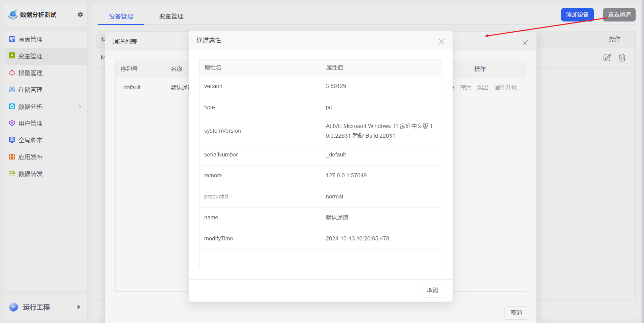Open 数据转发 in the sidebar

[x=30, y=174]
